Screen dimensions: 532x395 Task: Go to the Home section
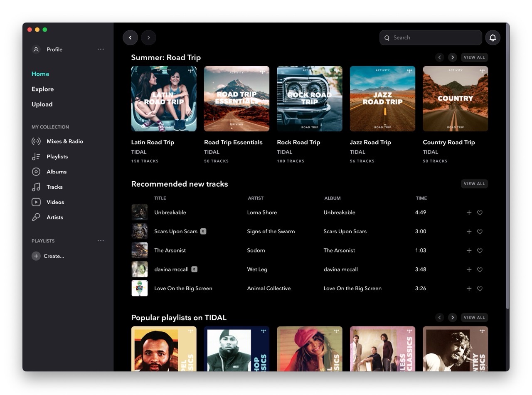(x=40, y=74)
